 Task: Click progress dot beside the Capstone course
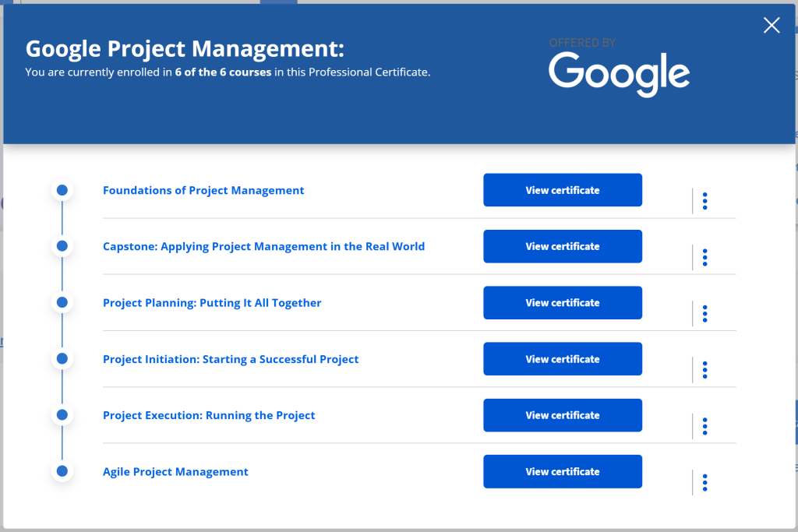(62, 246)
